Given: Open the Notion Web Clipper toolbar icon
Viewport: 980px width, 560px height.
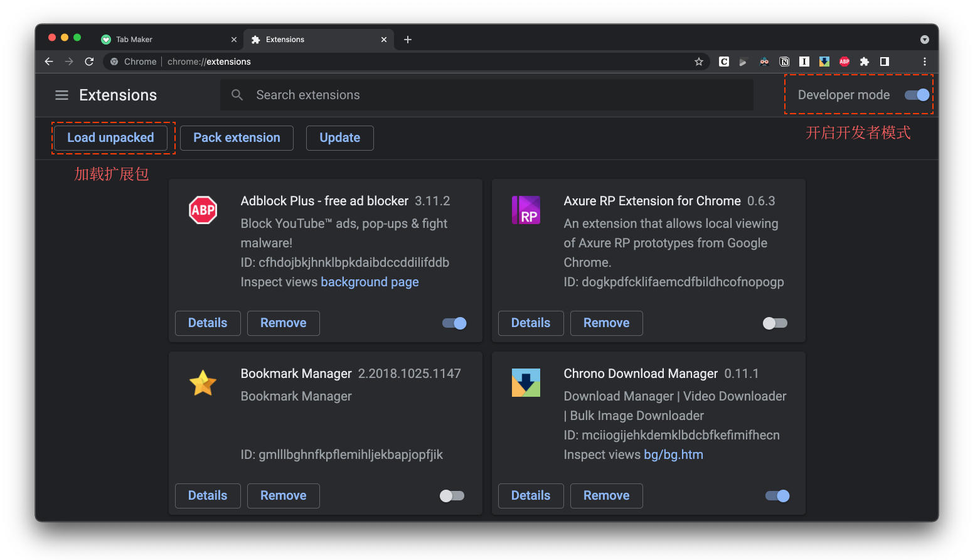Looking at the screenshot, I should pyautogui.click(x=784, y=62).
